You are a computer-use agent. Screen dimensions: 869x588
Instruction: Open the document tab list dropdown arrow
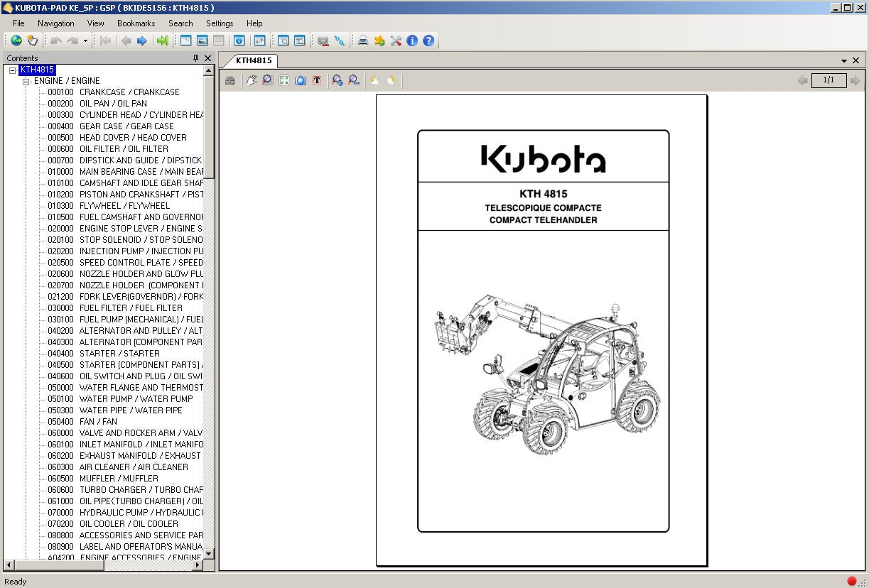(x=844, y=62)
